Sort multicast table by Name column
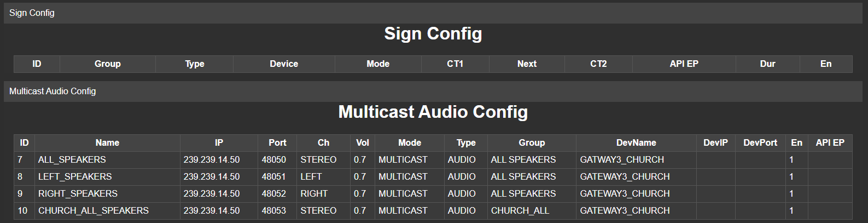This screenshot has height=223, width=868. (107, 142)
